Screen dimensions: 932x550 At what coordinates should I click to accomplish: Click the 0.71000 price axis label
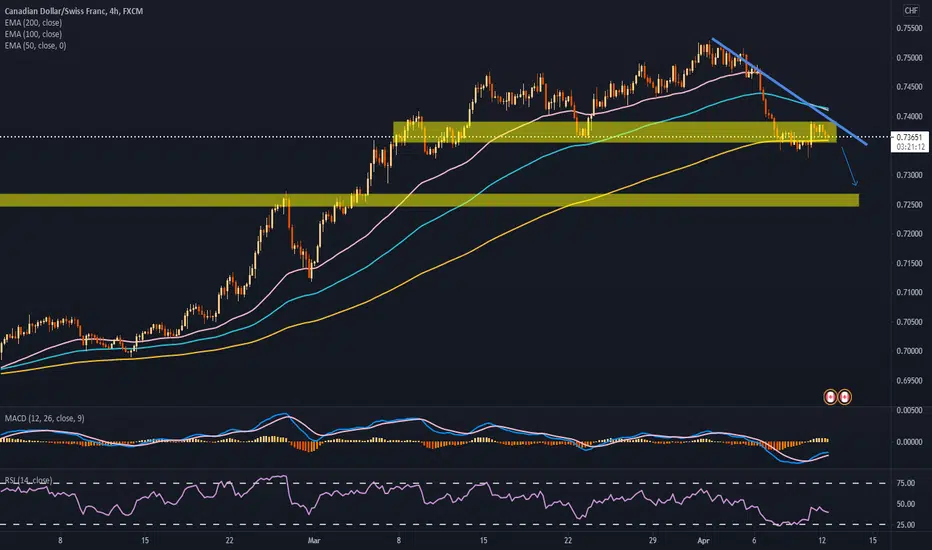coord(909,292)
